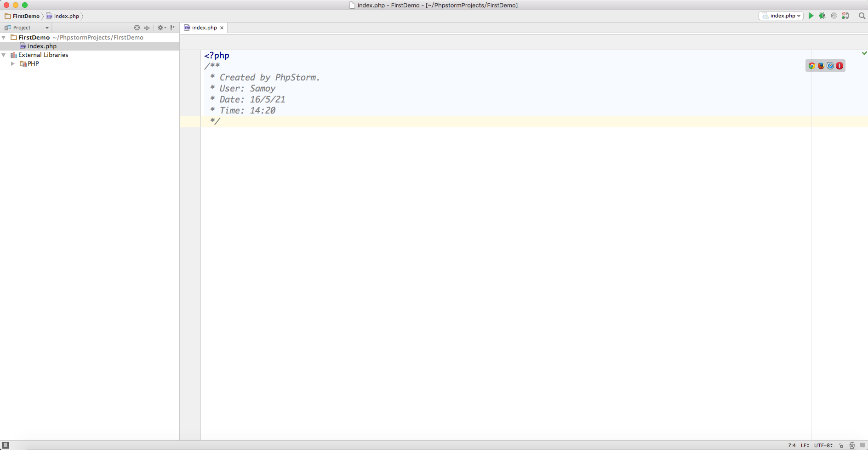Preview file in Firefox browser

pos(821,66)
